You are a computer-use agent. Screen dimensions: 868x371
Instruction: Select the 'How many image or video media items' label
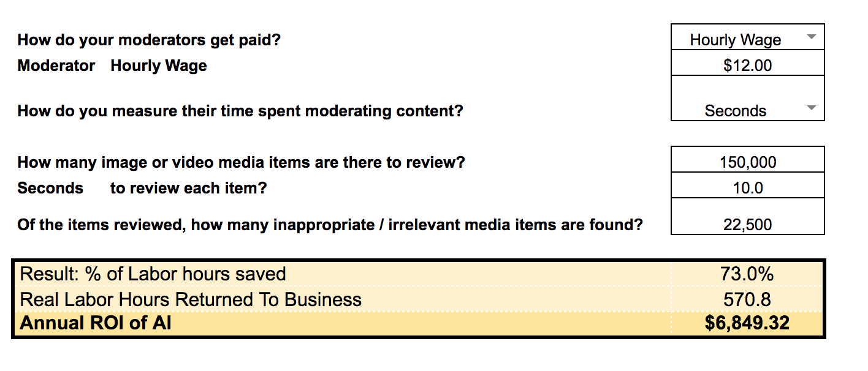pos(241,163)
